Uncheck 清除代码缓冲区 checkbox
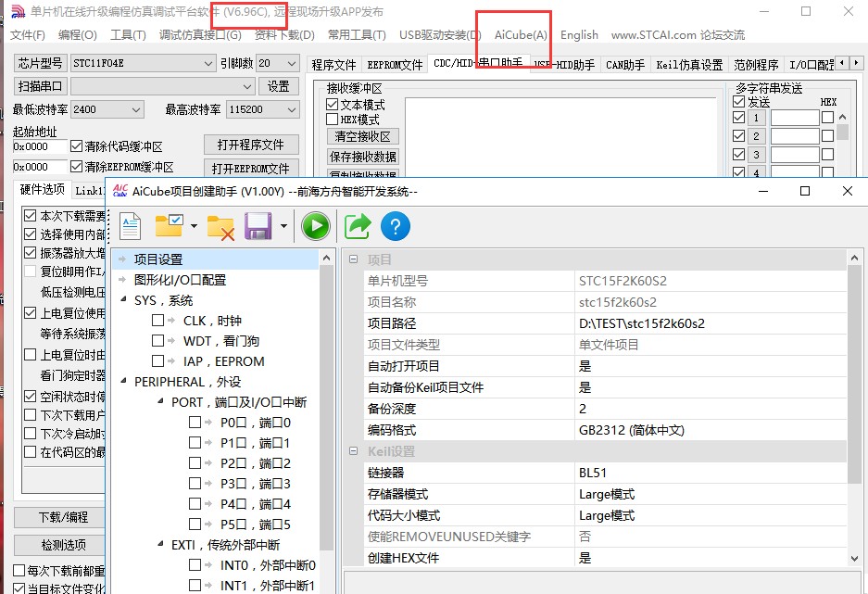 [x=77, y=146]
